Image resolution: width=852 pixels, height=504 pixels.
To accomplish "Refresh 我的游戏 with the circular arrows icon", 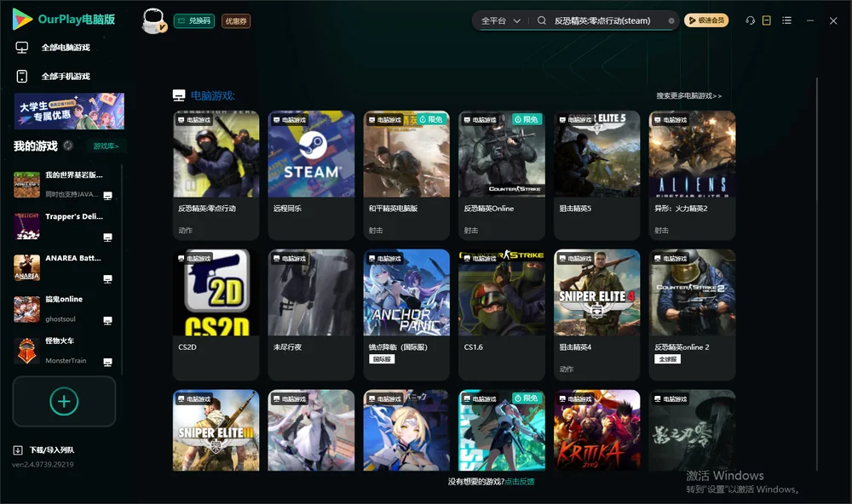I will 68,146.
